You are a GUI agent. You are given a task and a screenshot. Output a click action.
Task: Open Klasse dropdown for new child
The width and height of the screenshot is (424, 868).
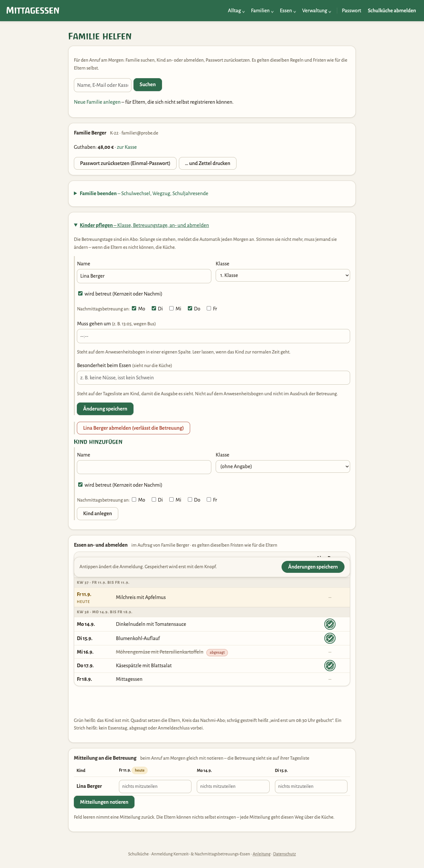283,466
